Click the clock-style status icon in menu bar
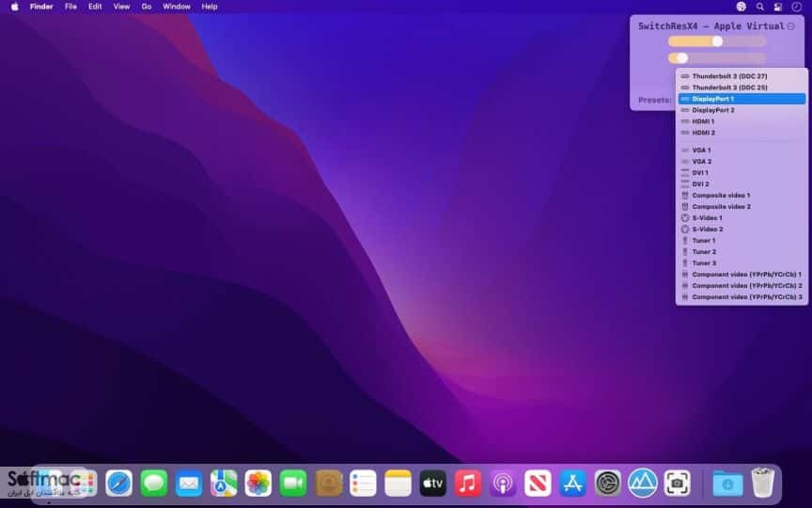 coord(796,7)
